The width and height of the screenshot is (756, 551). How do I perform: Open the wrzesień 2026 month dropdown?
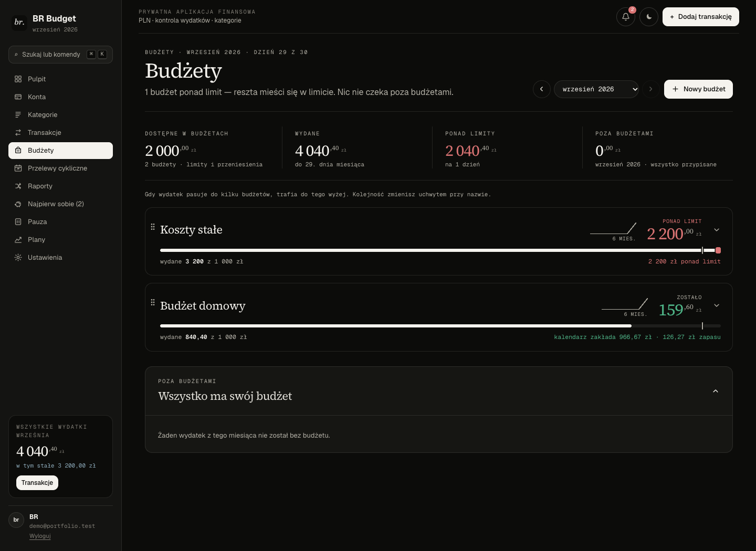coord(596,89)
